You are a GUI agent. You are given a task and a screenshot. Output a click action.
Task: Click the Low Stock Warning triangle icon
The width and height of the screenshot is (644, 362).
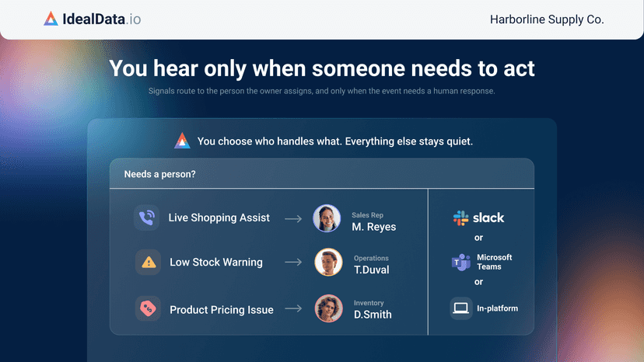[x=149, y=263]
